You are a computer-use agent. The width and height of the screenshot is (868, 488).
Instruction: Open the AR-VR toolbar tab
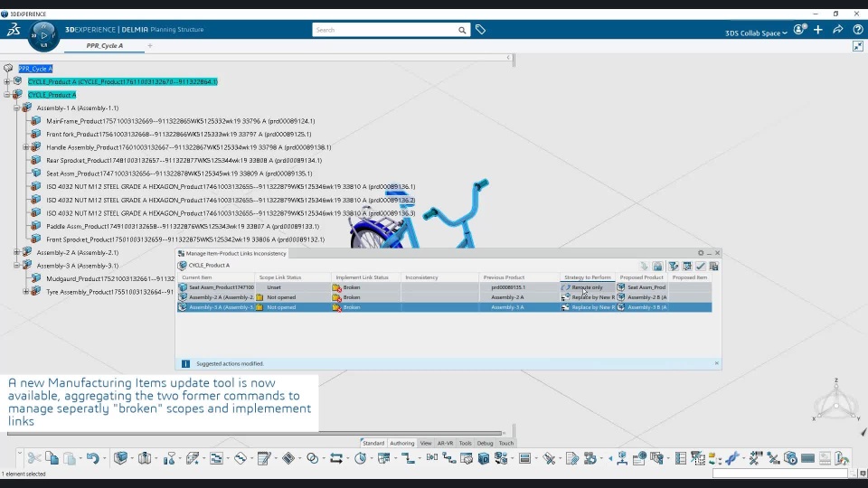coord(445,443)
